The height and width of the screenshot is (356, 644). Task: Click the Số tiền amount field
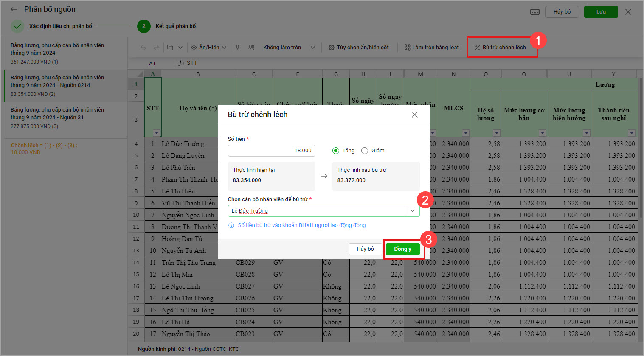click(271, 151)
